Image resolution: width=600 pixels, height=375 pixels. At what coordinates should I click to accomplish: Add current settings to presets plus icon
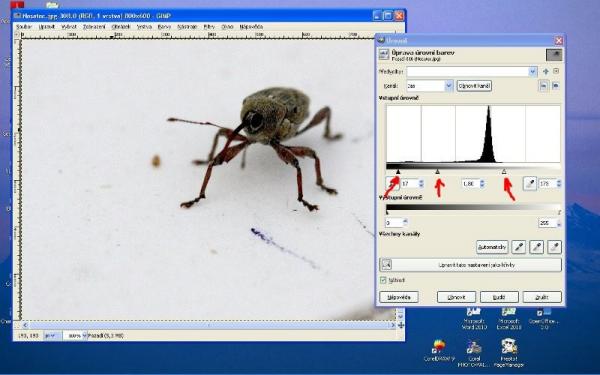coord(546,72)
